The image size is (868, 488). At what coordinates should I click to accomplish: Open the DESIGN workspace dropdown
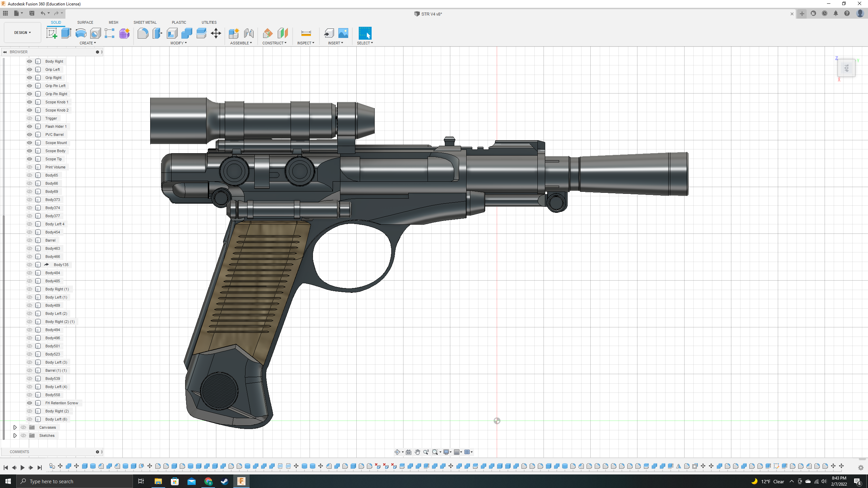coord(22,33)
